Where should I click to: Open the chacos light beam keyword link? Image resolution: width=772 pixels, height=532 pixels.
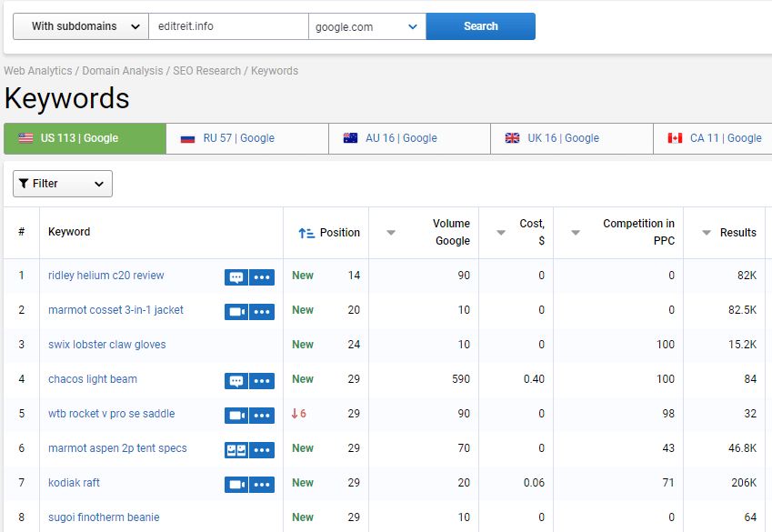tap(93, 379)
